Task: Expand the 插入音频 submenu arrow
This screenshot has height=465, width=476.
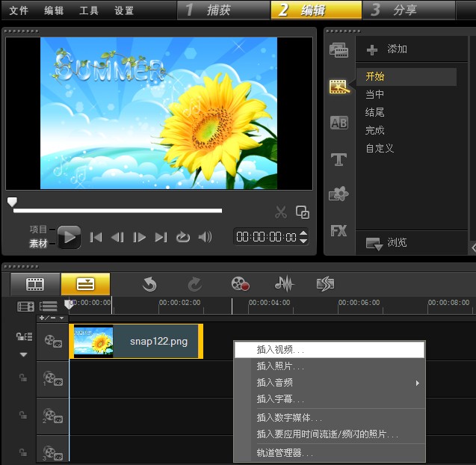Action: point(418,383)
